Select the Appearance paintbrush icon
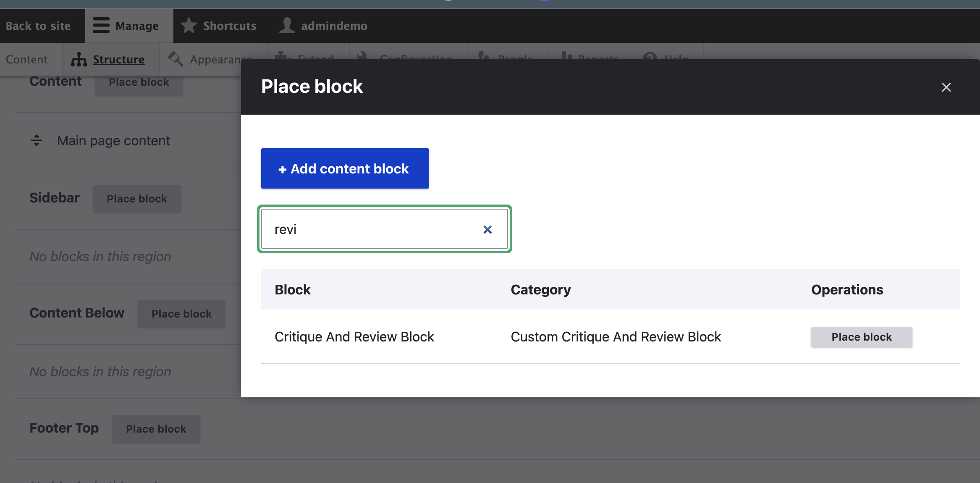Viewport: 980px width, 483px height. (x=175, y=59)
